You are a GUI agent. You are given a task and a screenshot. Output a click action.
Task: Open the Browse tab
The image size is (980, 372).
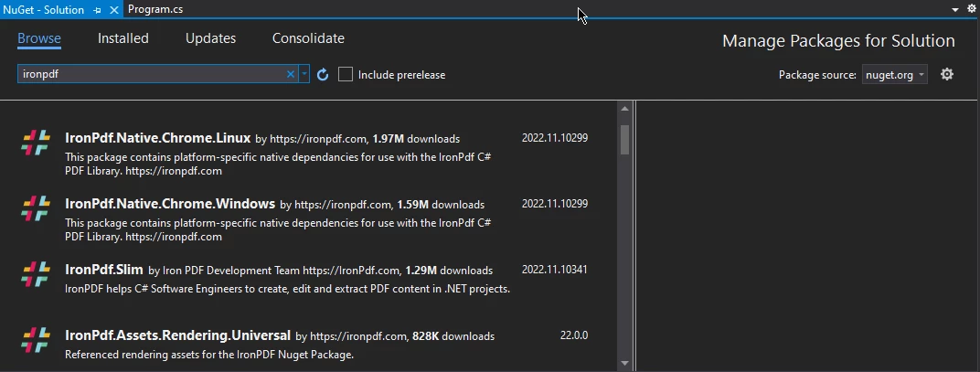click(39, 38)
